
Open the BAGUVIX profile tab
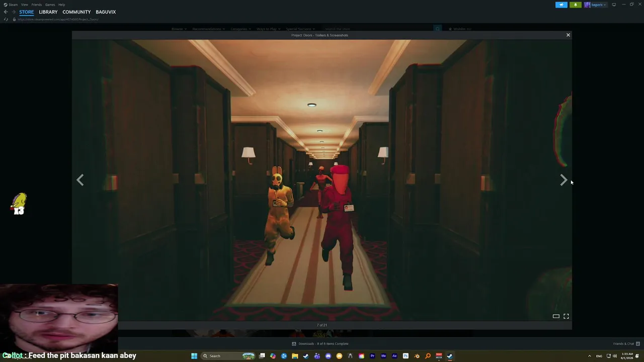[106, 12]
